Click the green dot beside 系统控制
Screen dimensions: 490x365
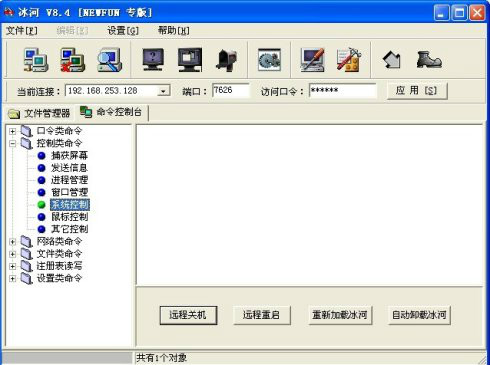pyautogui.click(x=42, y=205)
